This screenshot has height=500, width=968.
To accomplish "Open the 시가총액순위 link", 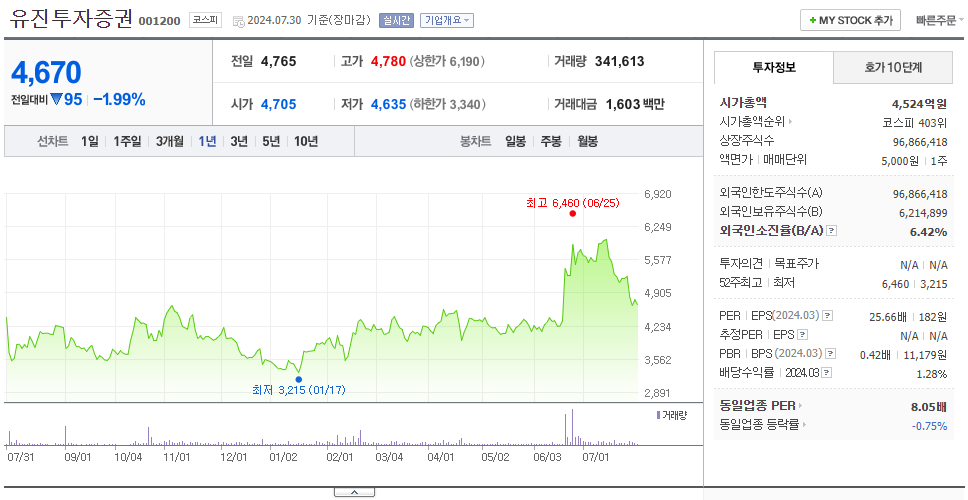I will [x=753, y=122].
